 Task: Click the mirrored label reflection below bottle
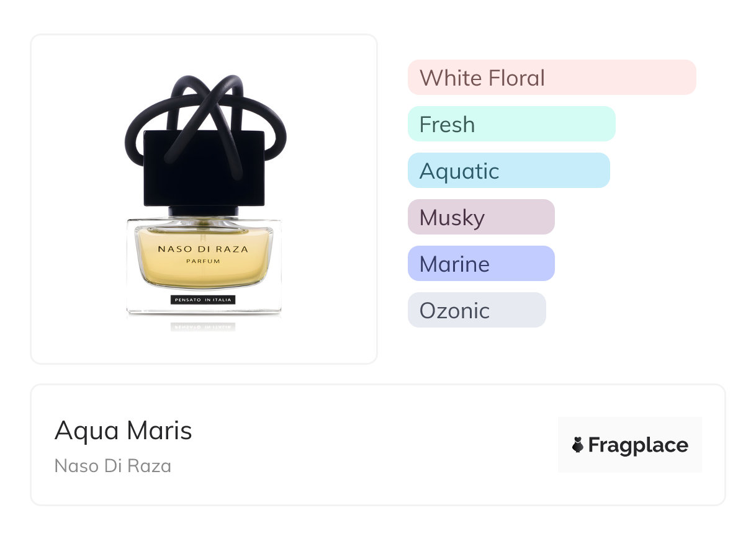click(203, 326)
